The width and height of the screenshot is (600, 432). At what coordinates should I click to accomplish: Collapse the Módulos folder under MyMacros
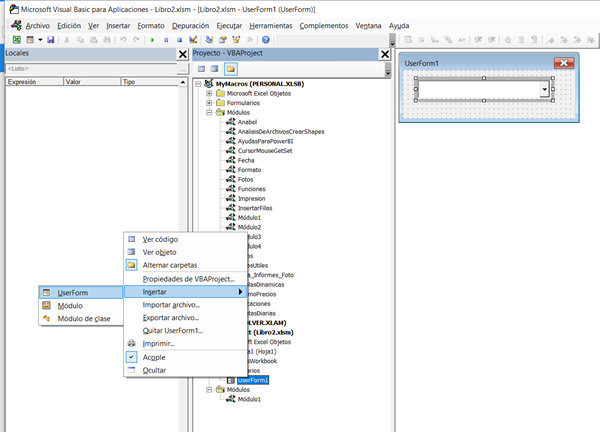(208, 113)
